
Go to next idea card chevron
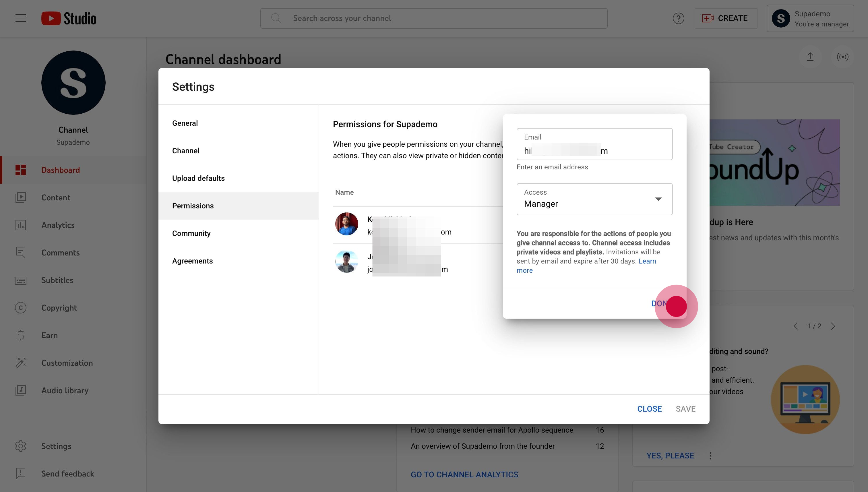coord(833,326)
